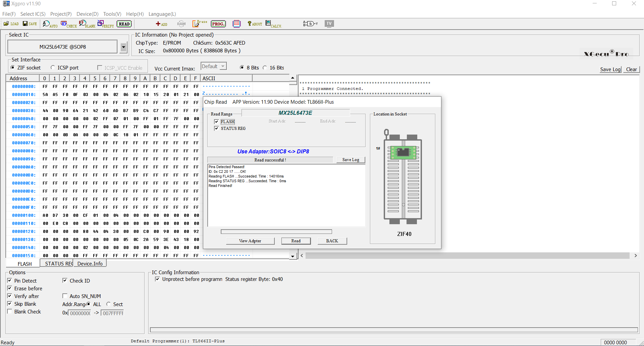Screen dimensions: 644x346
Task: Click the main window Save Log button
Action: pyautogui.click(x=610, y=69)
